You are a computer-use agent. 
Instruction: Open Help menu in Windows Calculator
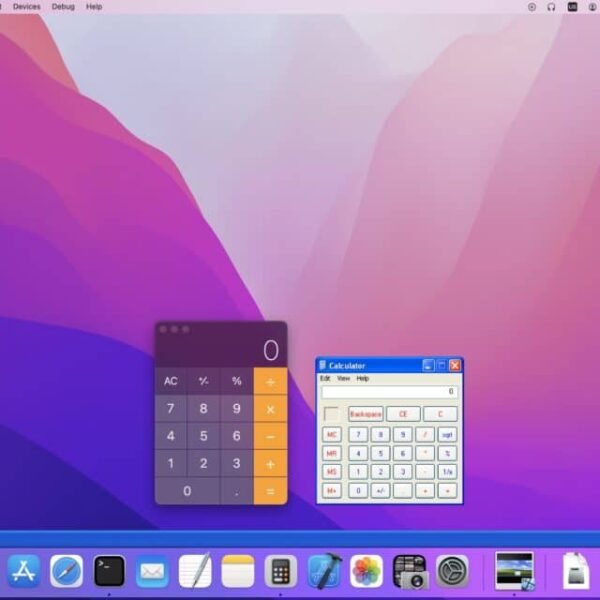pyautogui.click(x=362, y=378)
